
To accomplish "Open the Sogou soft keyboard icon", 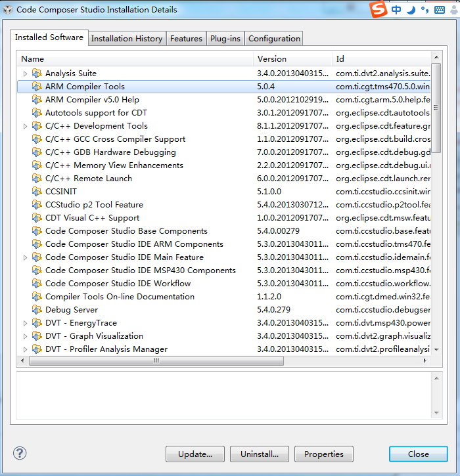I will click(440, 10).
